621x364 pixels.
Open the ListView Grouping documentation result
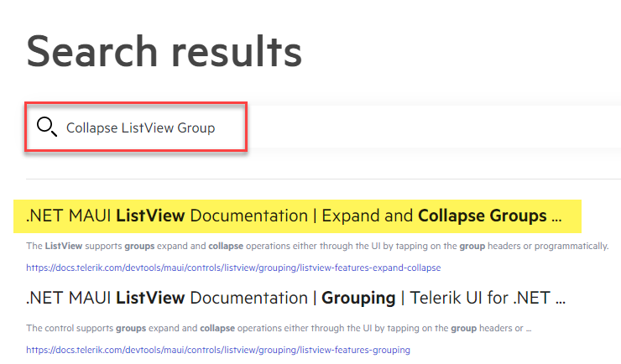[295, 298]
